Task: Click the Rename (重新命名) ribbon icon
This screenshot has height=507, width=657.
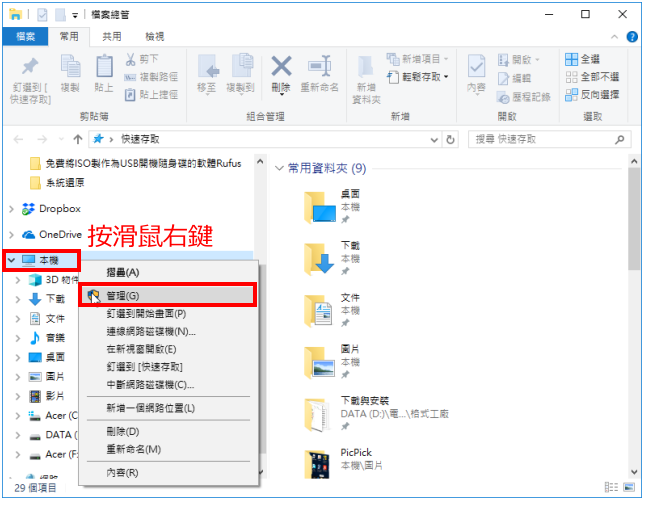Action: pos(320,67)
